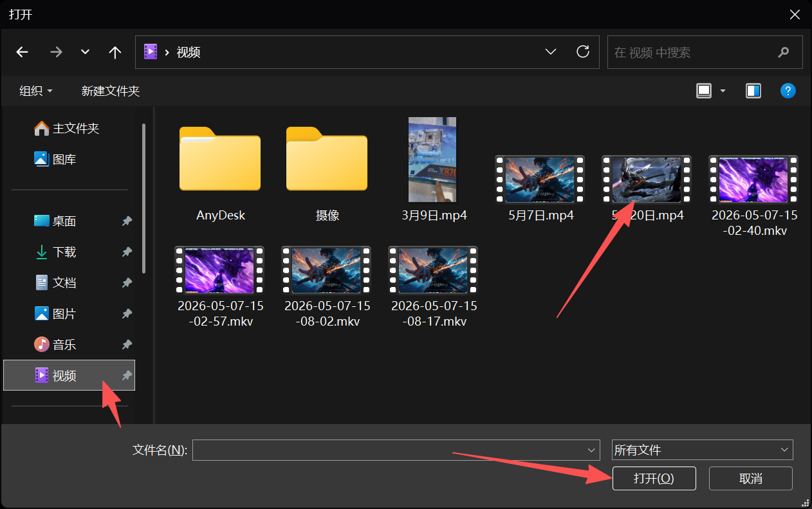This screenshot has width=812, height=509.
Task: Change the view layout icon
Action: click(x=704, y=91)
